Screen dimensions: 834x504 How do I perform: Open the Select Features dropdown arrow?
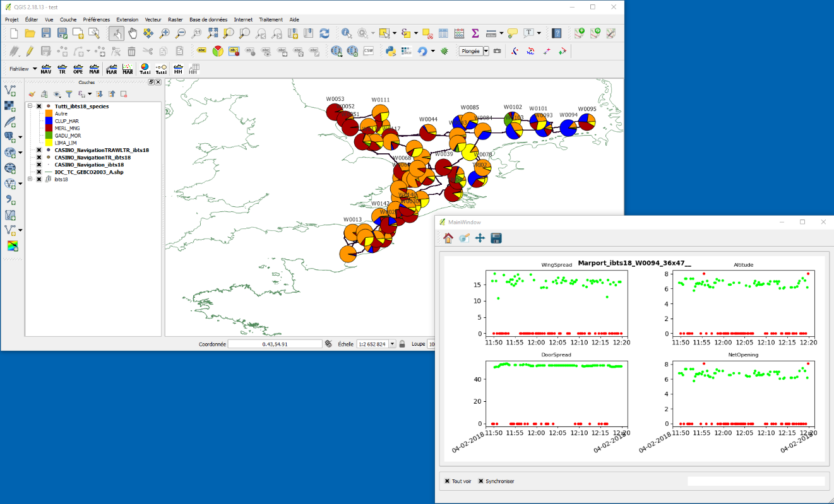click(x=395, y=33)
